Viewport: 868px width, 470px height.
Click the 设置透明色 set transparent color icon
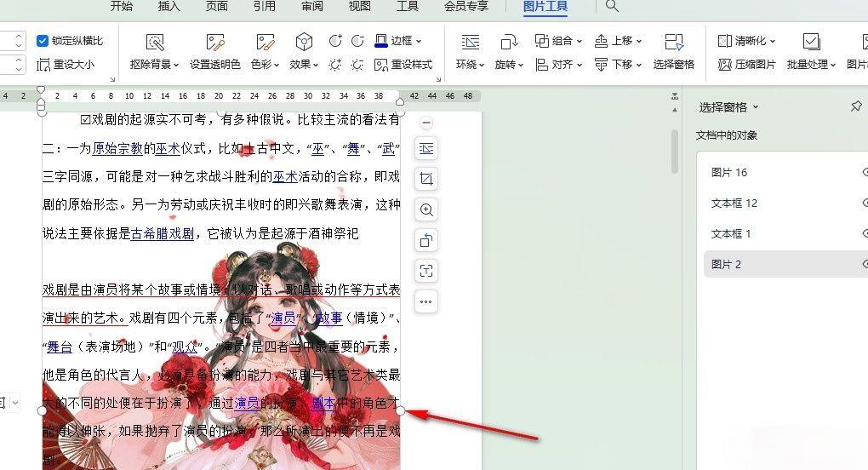214,43
